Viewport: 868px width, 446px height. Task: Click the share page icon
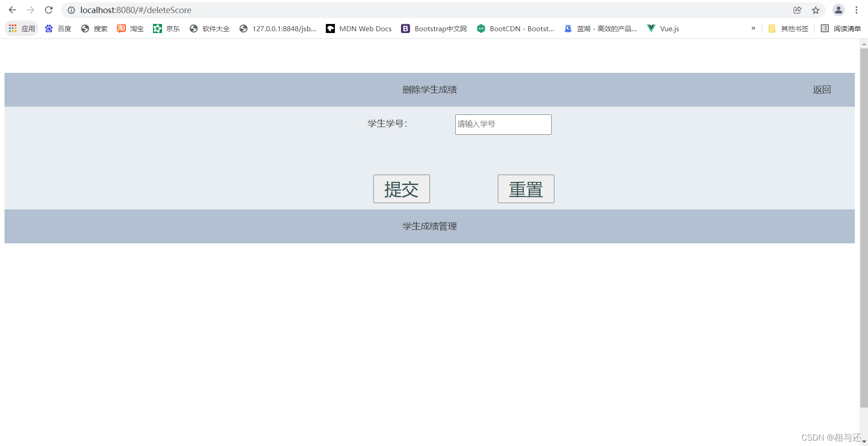pos(797,10)
